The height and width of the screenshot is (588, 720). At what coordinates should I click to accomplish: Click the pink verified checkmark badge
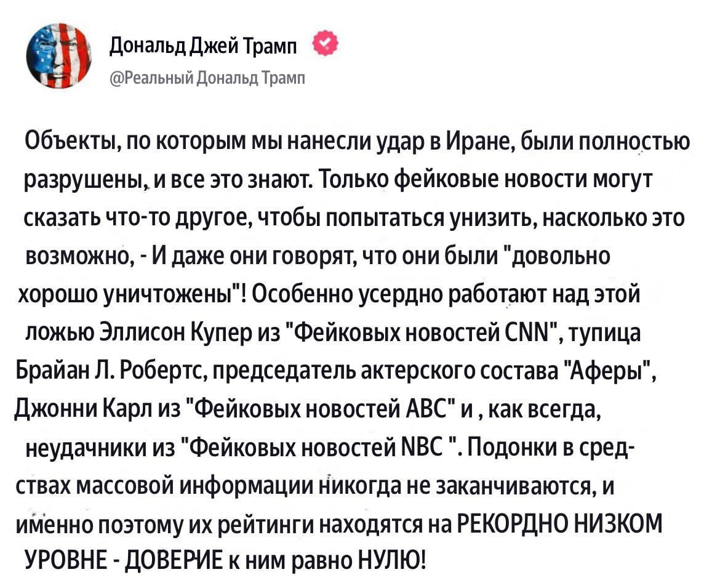pos(325,44)
